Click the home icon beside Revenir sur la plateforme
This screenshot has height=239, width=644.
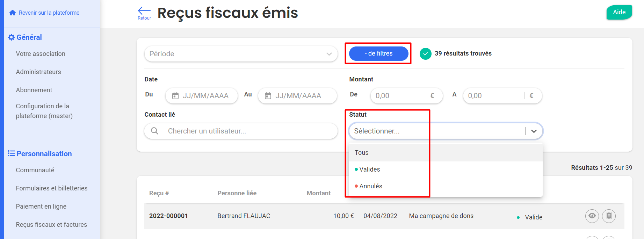[x=13, y=13]
